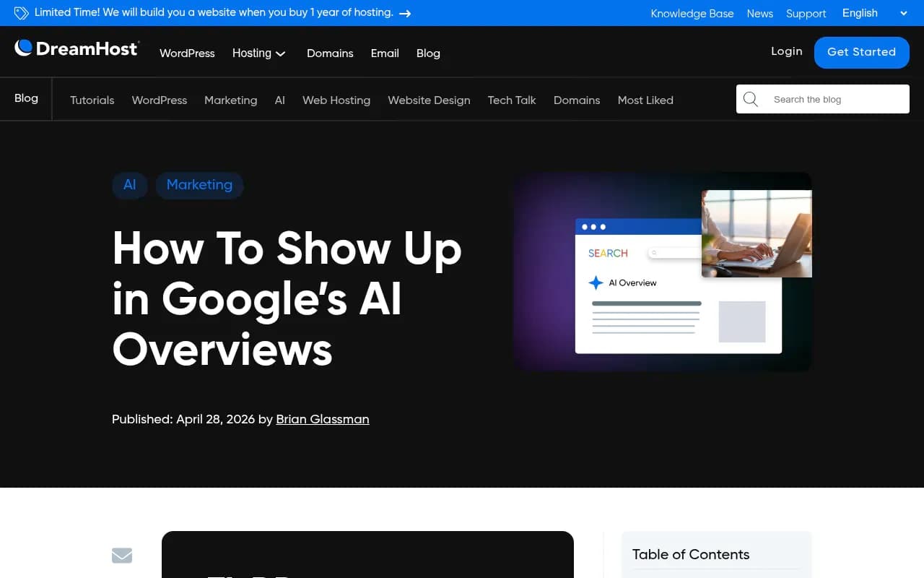Viewport: 924px width, 578px height.
Task: Click the Limited Time hosting promo text
Action: pyautogui.click(x=214, y=13)
